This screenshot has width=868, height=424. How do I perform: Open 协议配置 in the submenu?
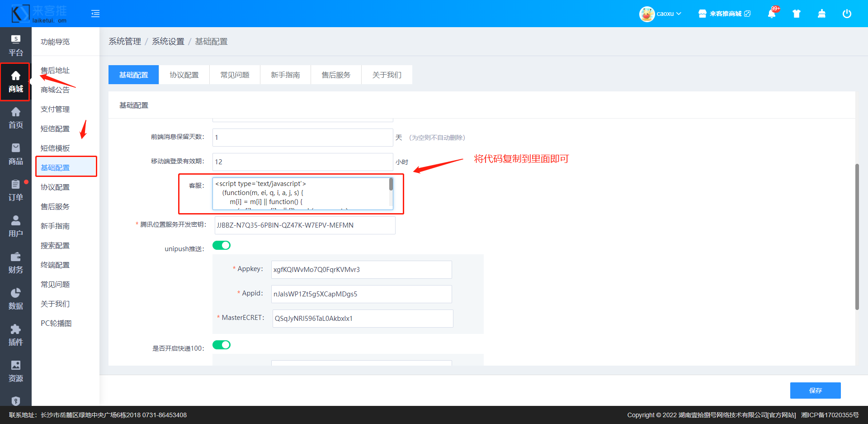(55, 187)
